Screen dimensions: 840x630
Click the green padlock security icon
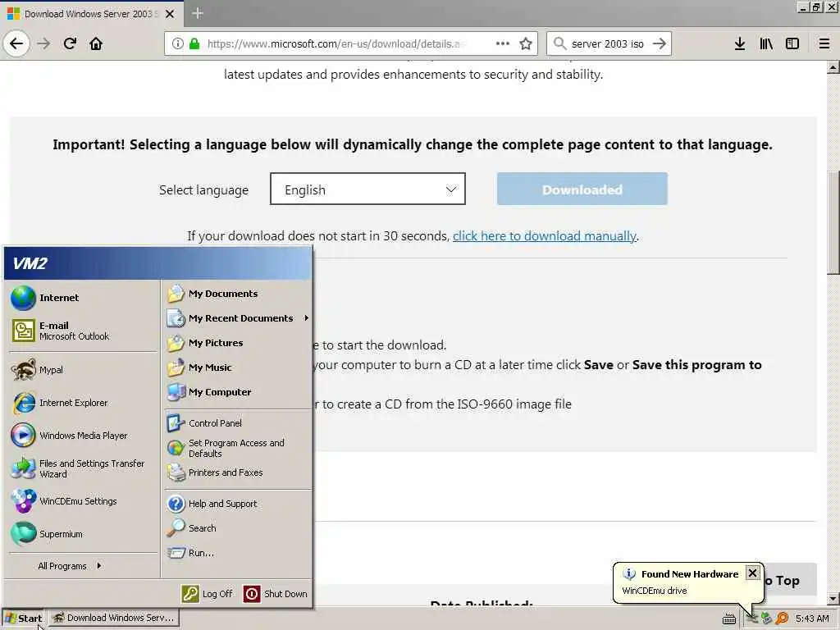click(194, 43)
